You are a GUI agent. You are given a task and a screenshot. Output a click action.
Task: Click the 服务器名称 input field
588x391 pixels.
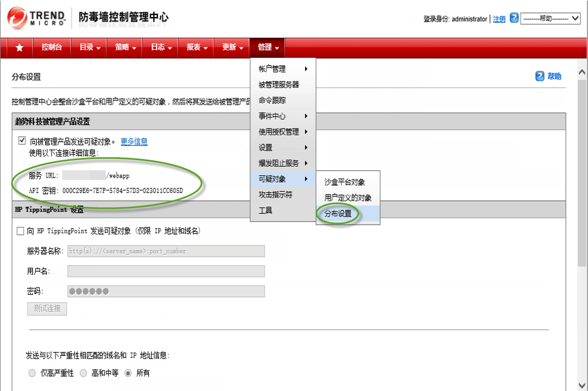pyautogui.click(x=166, y=251)
